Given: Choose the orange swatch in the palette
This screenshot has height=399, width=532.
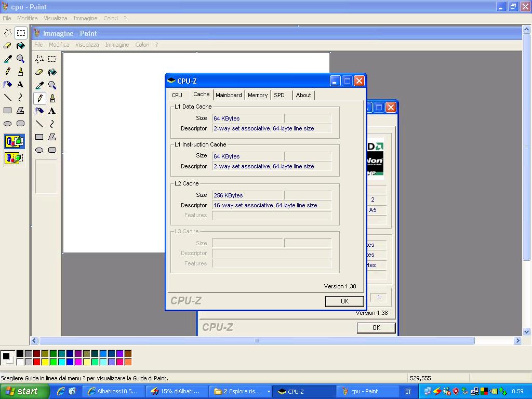Looking at the screenshot, I should (x=128, y=362).
